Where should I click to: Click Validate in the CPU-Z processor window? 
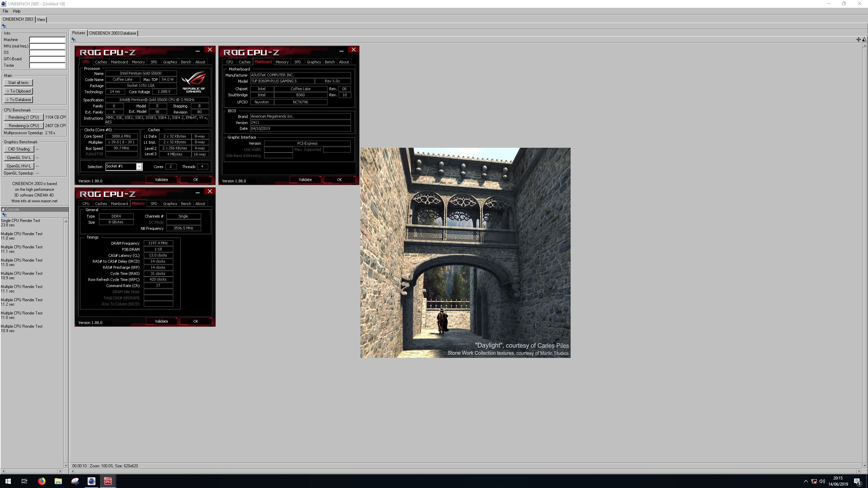pyautogui.click(x=161, y=180)
